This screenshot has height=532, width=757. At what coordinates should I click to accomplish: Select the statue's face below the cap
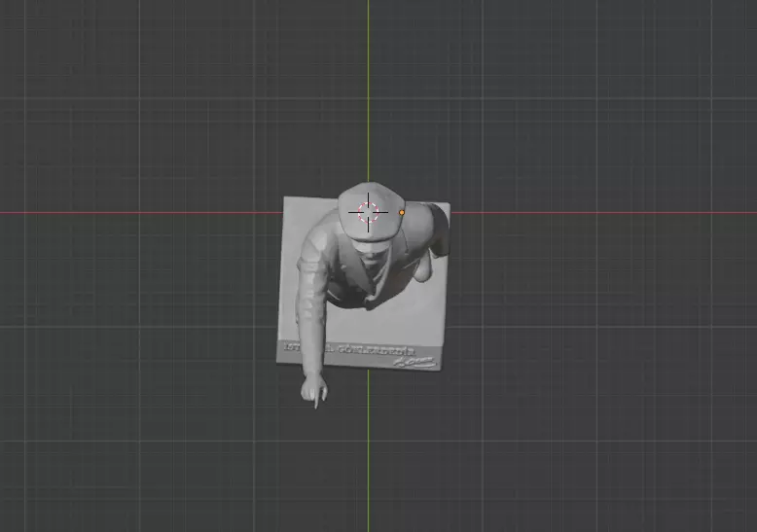pos(372,256)
